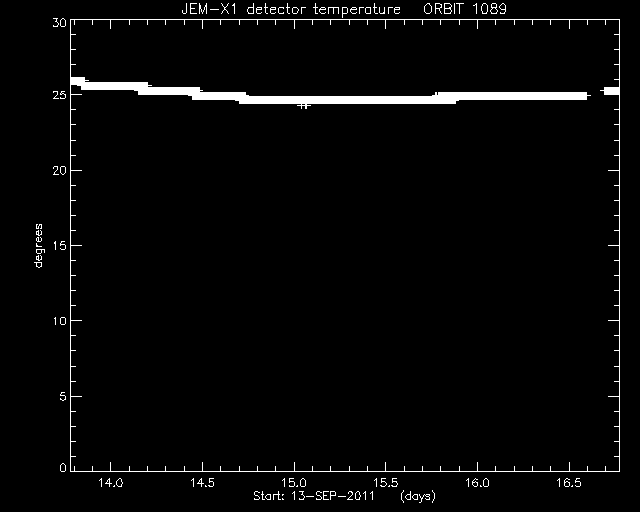The width and height of the screenshot is (640, 512).
Task: Click the degrees y-axis label
Action: click(x=38, y=245)
